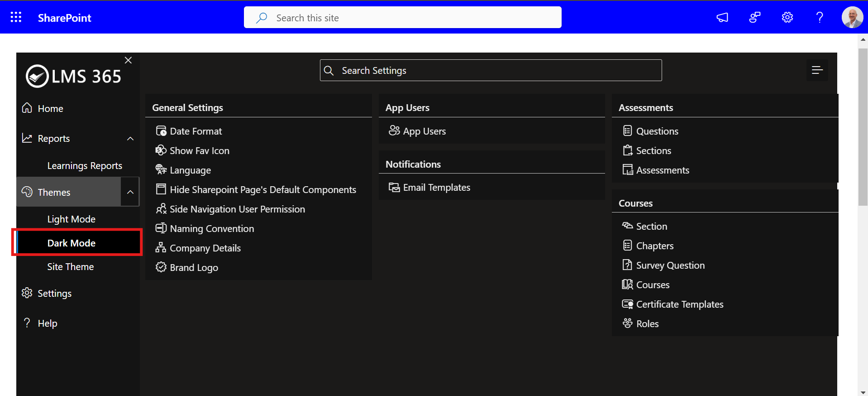Collapse the Themes section chevron
Image resolution: width=868 pixels, height=396 pixels.
click(130, 192)
